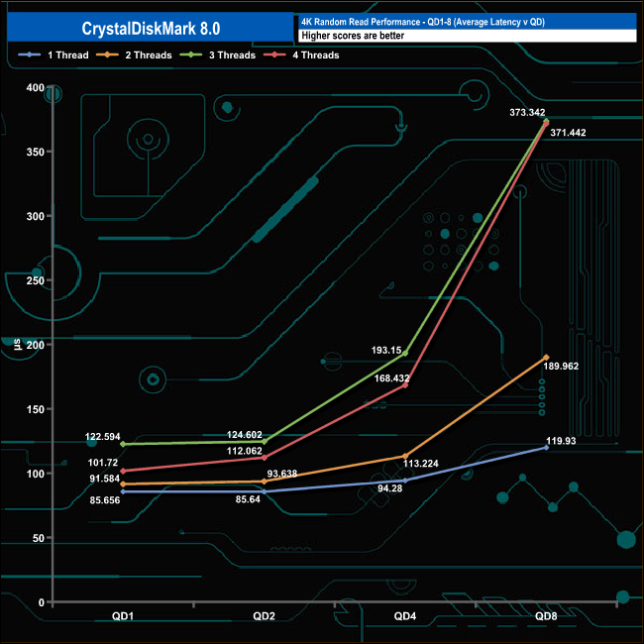Click the 4K Random Read Performance subtitle
The image size is (644, 644).
[423, 22]
